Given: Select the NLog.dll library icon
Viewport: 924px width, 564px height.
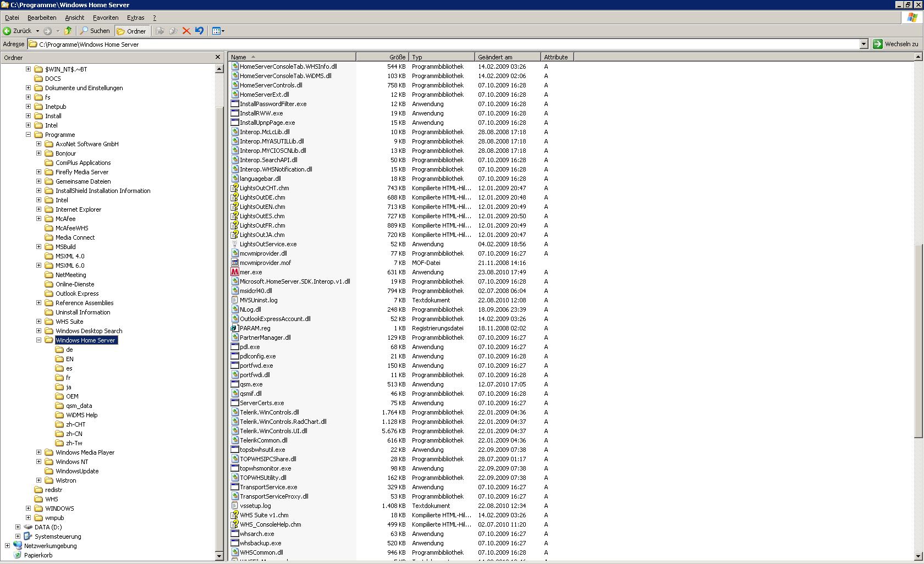Looking at the screenshot, I should 235,309.
